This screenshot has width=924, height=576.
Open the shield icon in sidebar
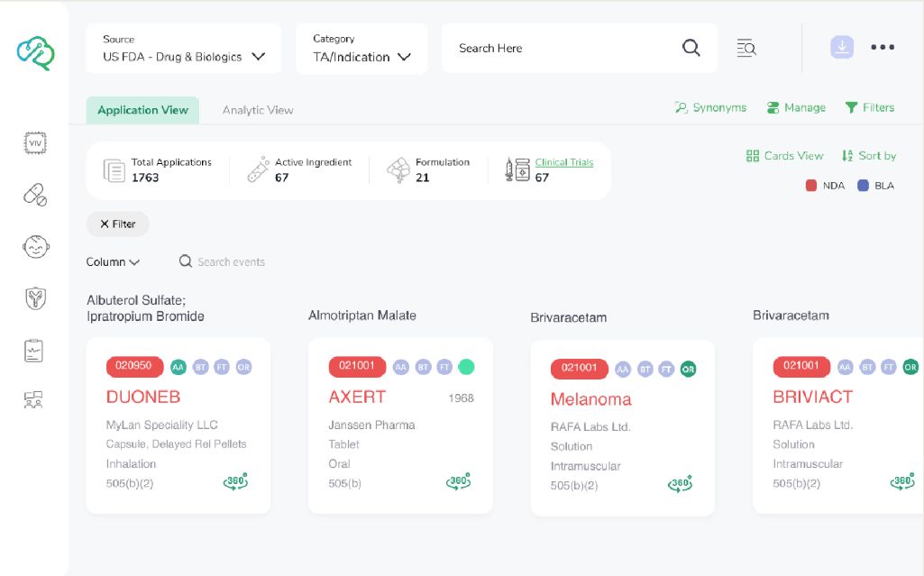pyautogui.click(x=35, y=298)
